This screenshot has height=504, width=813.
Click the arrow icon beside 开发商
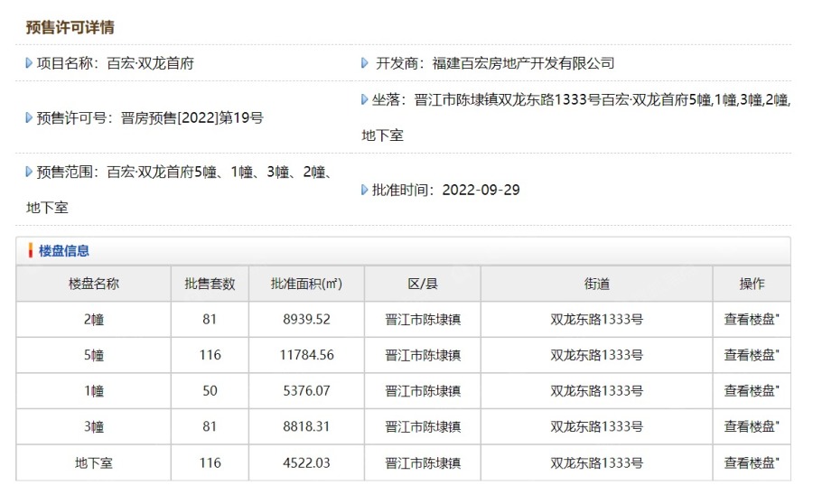tap(365, 63)
